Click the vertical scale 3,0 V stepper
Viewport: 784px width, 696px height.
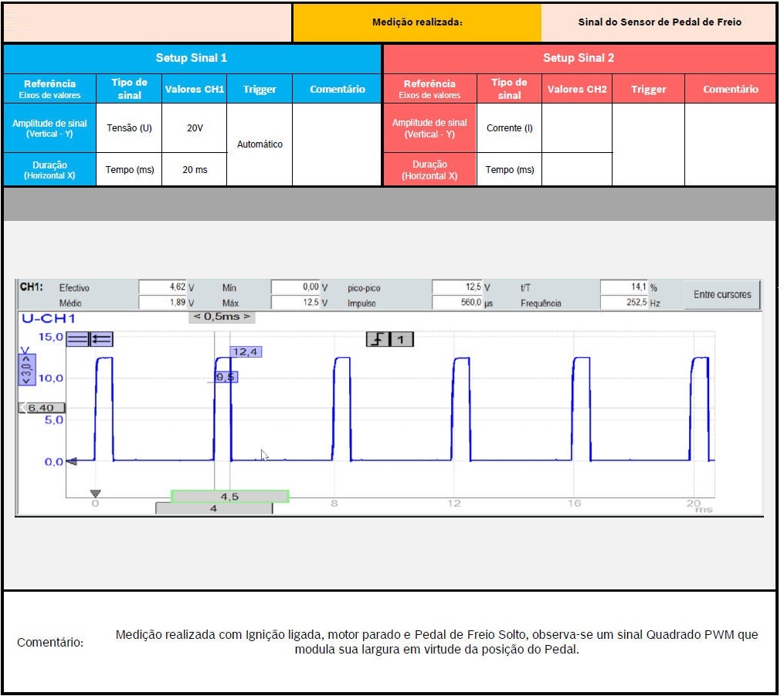click(25, 369)
